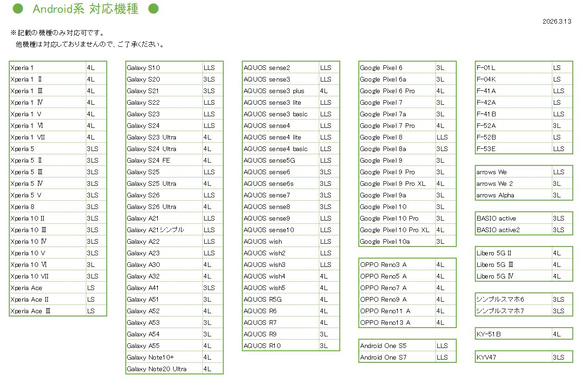Select the 'シンプルスマホ6' cell
The image size is (583, 386).
pos(513,299)
